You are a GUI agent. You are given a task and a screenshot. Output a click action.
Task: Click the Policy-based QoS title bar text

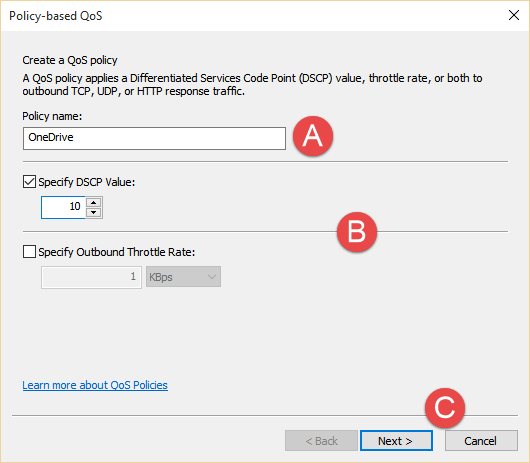[55, 16]
